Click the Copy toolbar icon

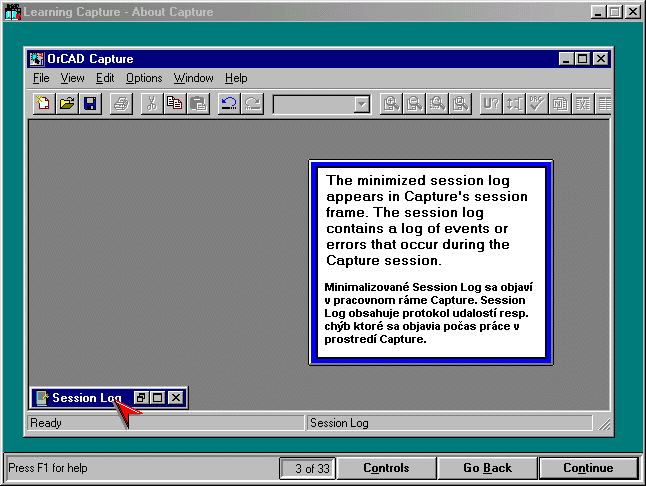click(x=174, y=103)
